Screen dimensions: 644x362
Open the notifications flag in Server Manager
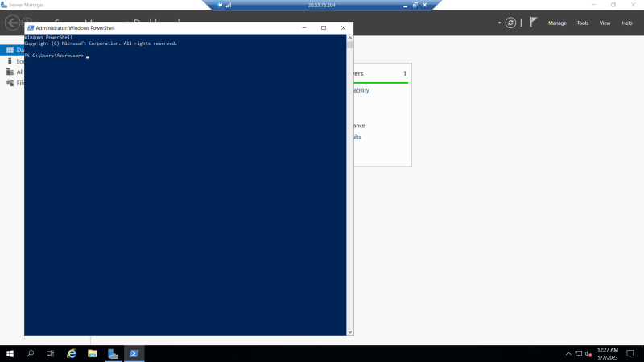[533, 23]
